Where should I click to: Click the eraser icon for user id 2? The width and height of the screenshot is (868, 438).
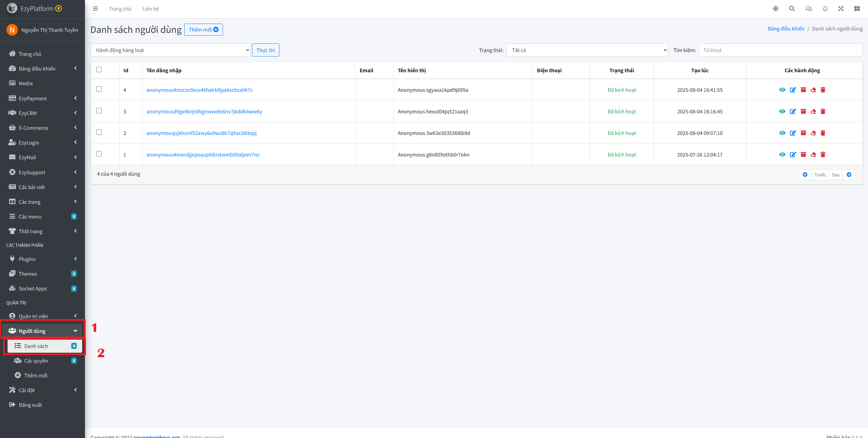(813, 133)
